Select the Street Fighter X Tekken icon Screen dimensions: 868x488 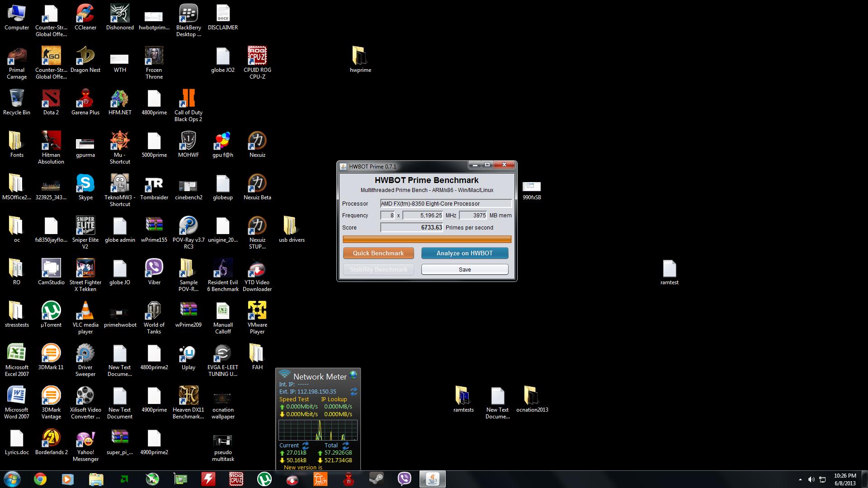tap(85, 275)
